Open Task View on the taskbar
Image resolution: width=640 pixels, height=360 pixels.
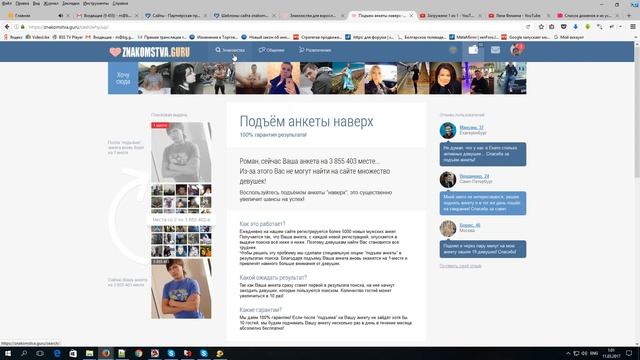pos(40,353)
